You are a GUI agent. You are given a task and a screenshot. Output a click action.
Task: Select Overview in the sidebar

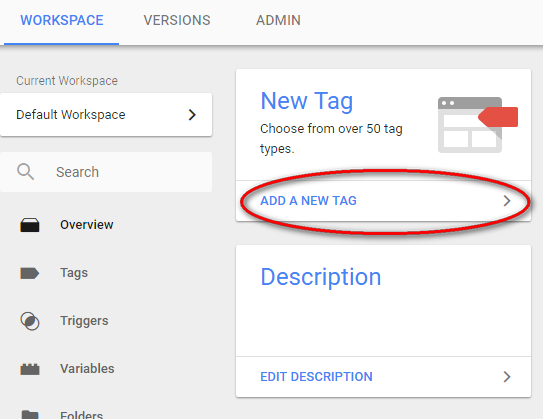coord(87,225)
